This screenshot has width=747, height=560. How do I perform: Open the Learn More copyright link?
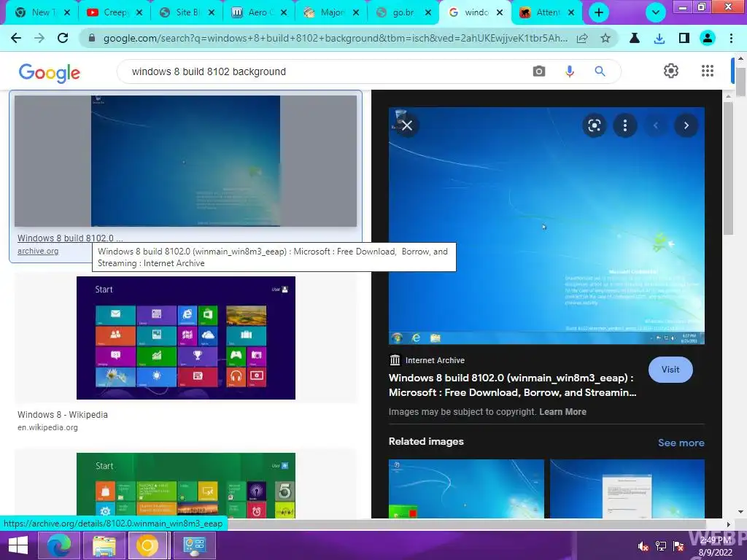click(562, 412)
